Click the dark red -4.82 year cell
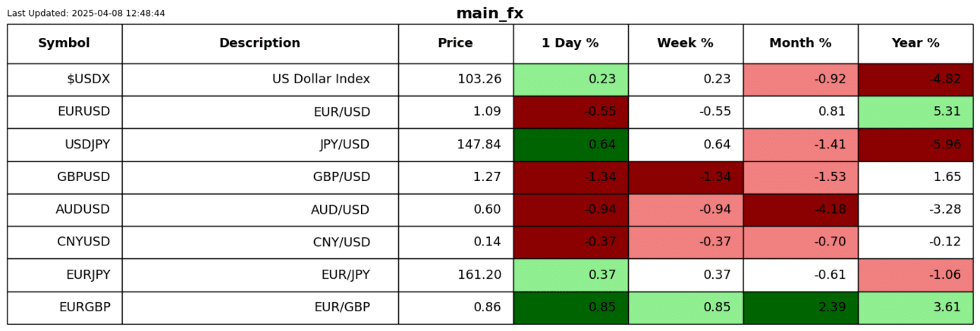 916,80
